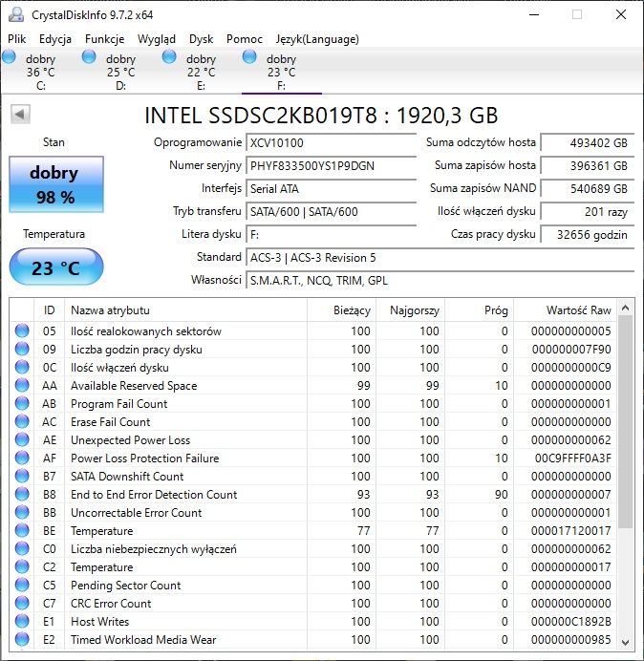The width and height of the screenshot is (644, 661).
Task: Click the Interfejs field Serial ATA
Action: click(331, 188)
